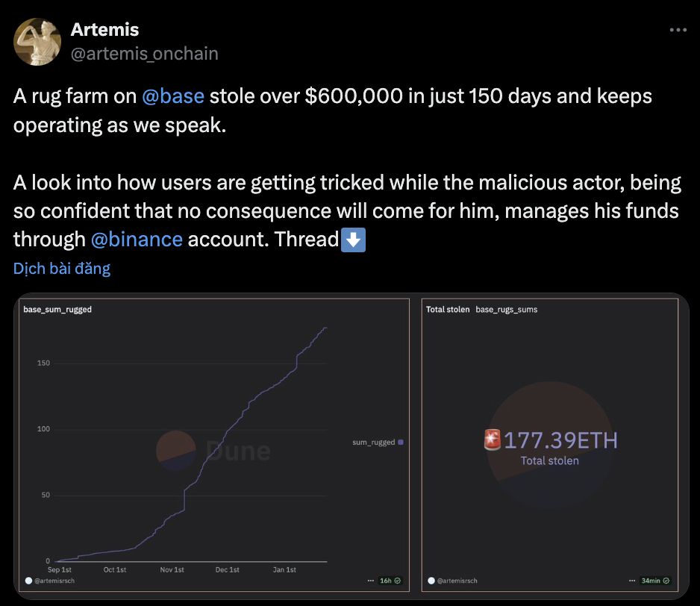Toggle the sum_rugged legend series
The width and height of the screenshot is (700, 606).
pos(378,442)
